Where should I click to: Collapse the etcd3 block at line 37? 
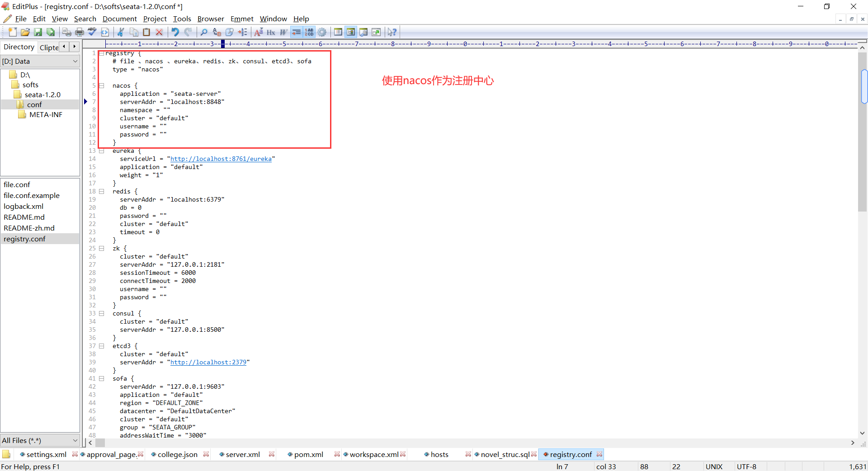[x=102, y=346]
